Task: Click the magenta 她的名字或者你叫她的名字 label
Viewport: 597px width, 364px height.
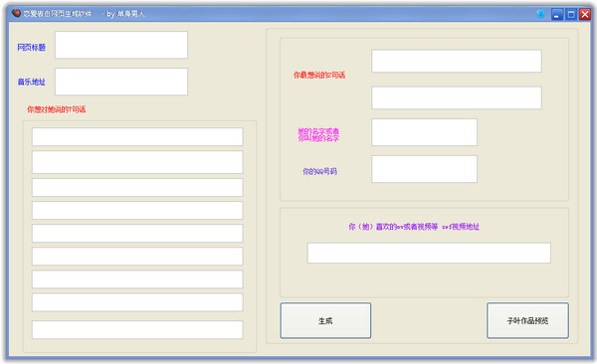Action: (318, 135)
